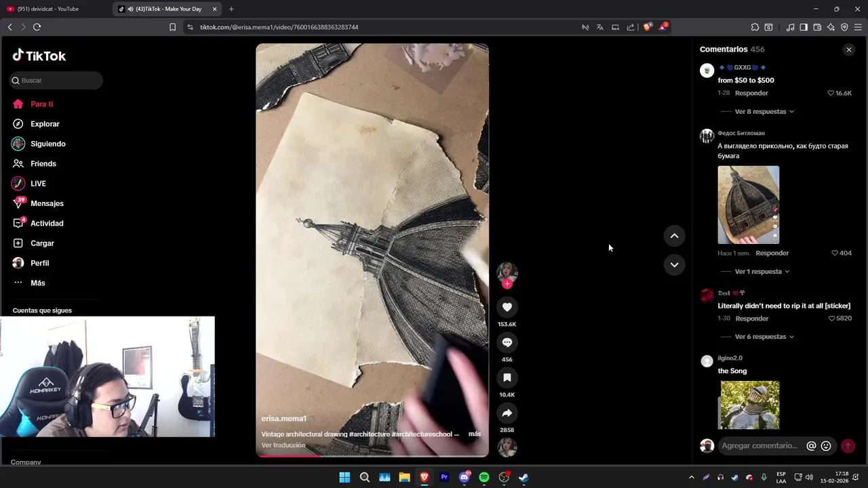
Task: Open the Windows Start menu
Action: click(x=344, y=477)
